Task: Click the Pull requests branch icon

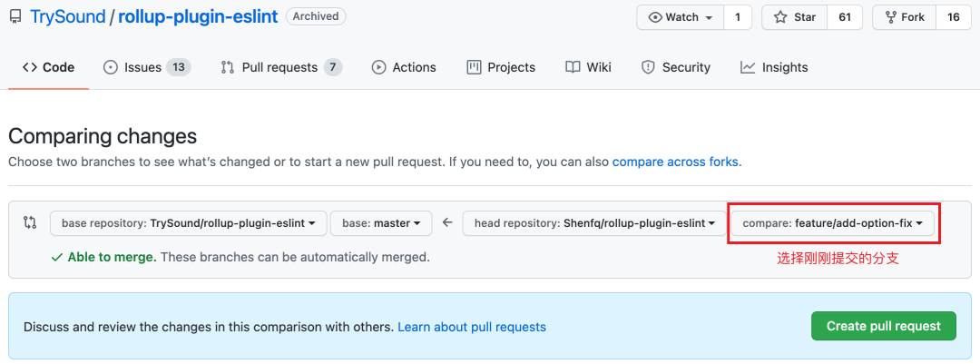Action: pyautogui.click(x=228, y=67)
